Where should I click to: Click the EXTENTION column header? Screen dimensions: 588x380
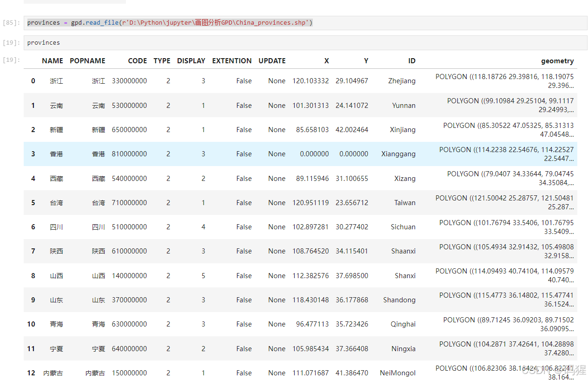point(231,61)
